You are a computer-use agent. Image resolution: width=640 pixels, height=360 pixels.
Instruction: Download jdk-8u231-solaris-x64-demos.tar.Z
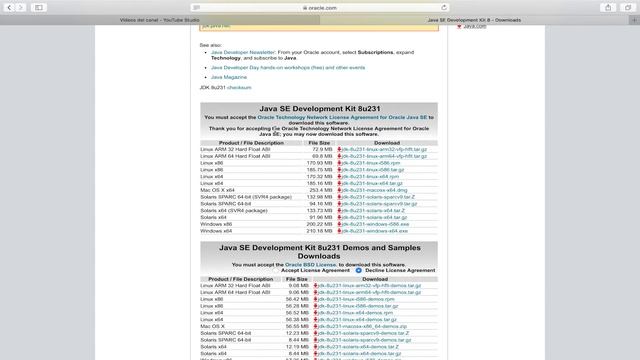click(x=358, y=347)
